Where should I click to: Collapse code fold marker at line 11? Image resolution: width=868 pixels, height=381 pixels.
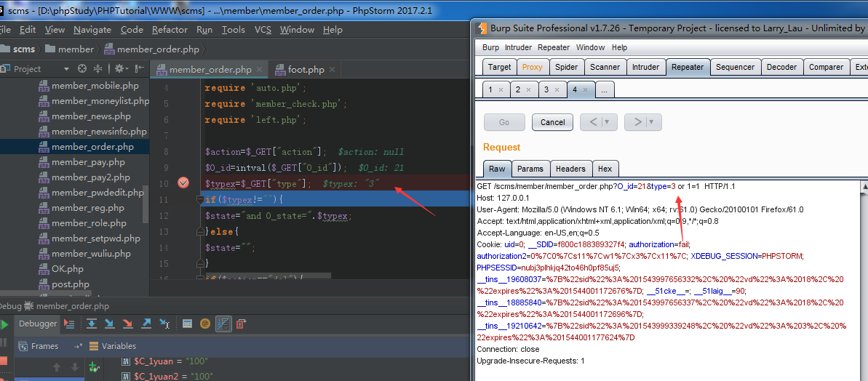pos(200,199)
